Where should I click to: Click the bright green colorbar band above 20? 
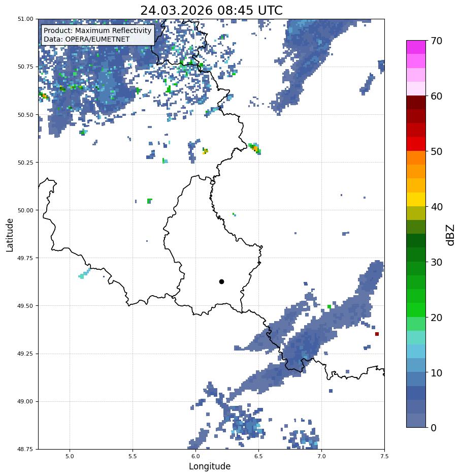tap(416, 310)
